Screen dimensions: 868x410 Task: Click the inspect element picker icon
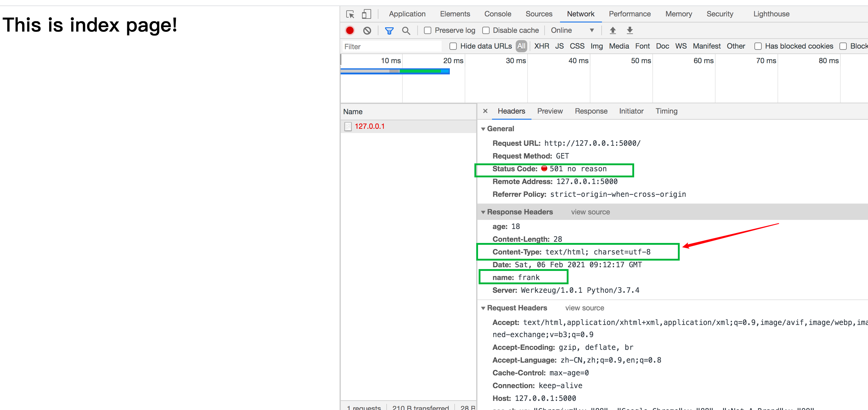350,14
